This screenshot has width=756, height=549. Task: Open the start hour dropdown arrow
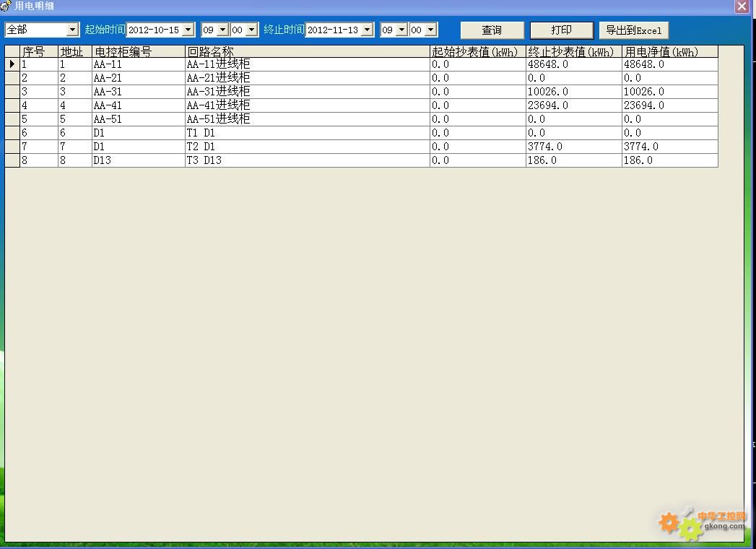(x=222, y=30)
